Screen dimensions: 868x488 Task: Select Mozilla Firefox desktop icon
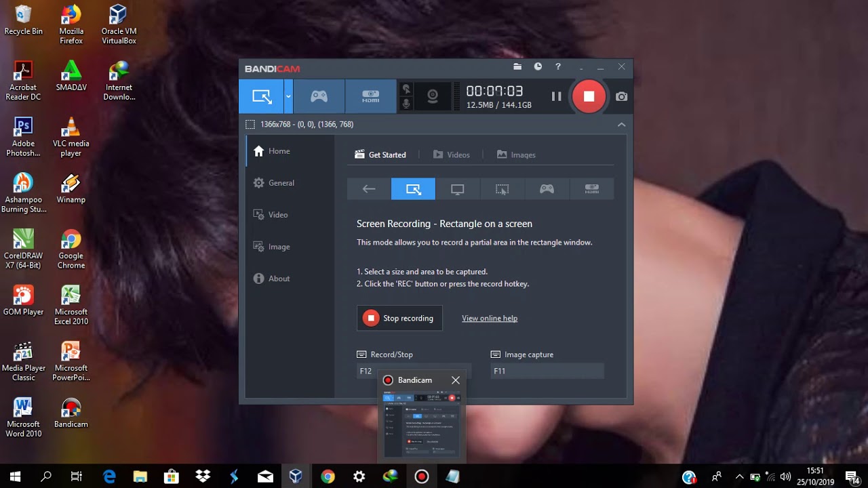coord(71,25)
